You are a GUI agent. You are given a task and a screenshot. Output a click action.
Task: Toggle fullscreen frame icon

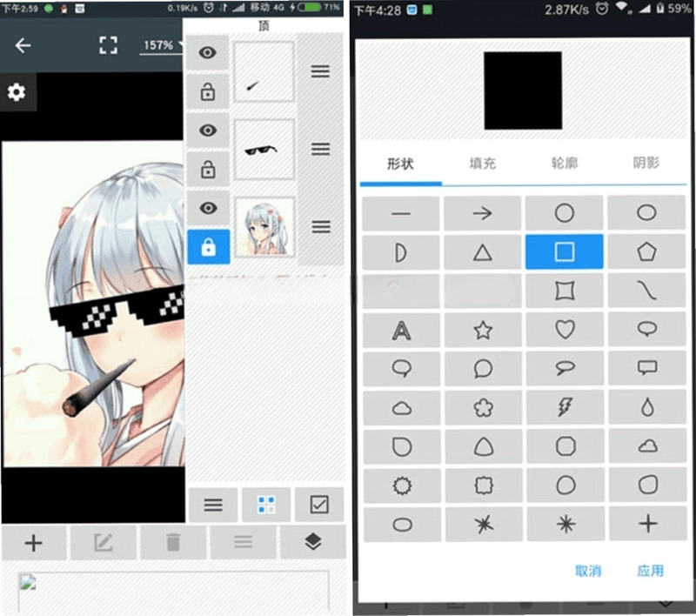[x=108, y=45]
